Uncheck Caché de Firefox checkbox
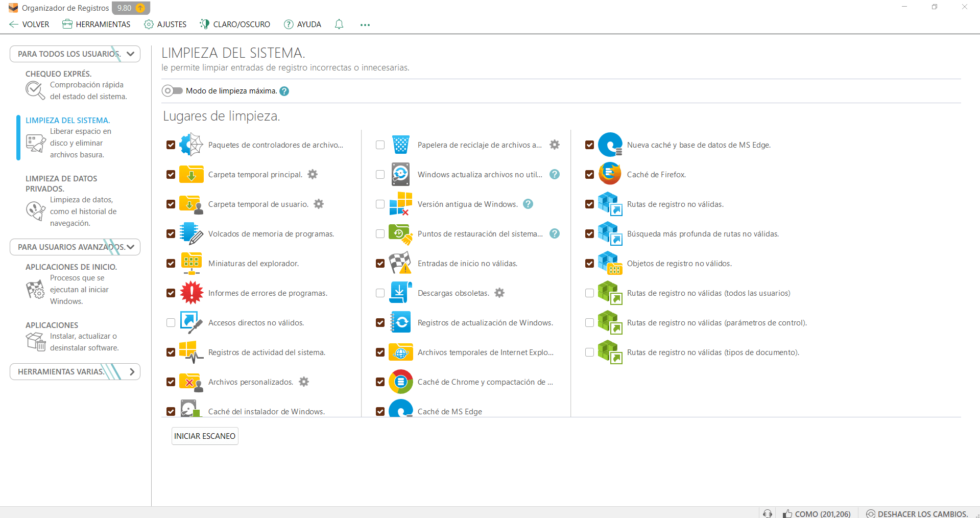This screenshot has height=518, width=980. [589, 174]
